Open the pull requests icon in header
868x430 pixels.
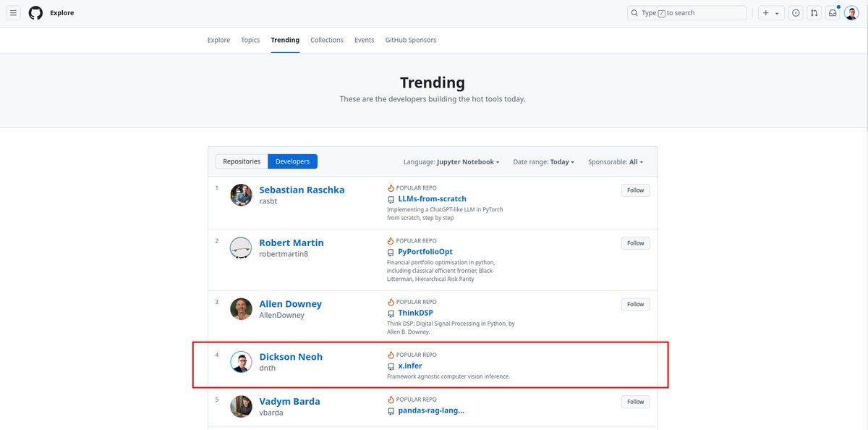(x=814, y=13)
